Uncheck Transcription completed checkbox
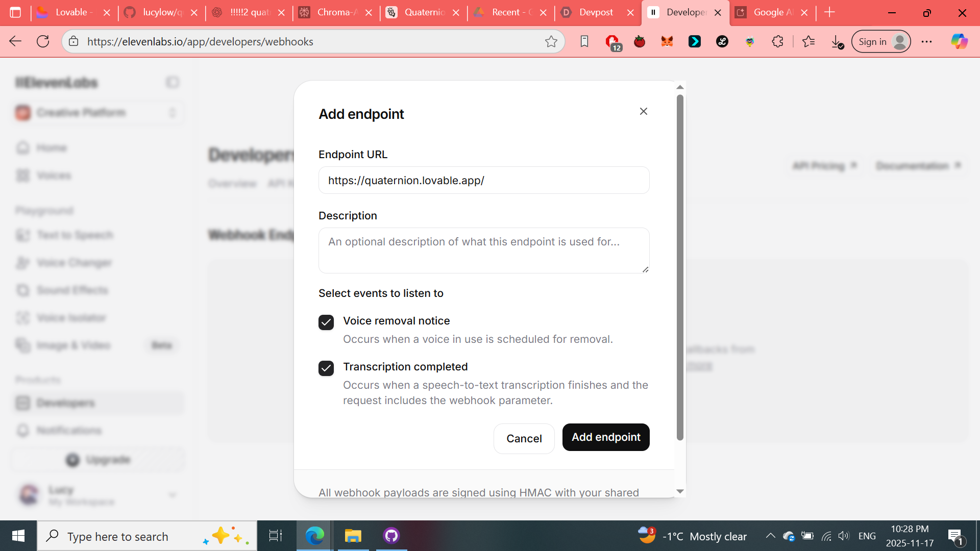This screenshot has width=980, height=551. (x=326, y=368)
